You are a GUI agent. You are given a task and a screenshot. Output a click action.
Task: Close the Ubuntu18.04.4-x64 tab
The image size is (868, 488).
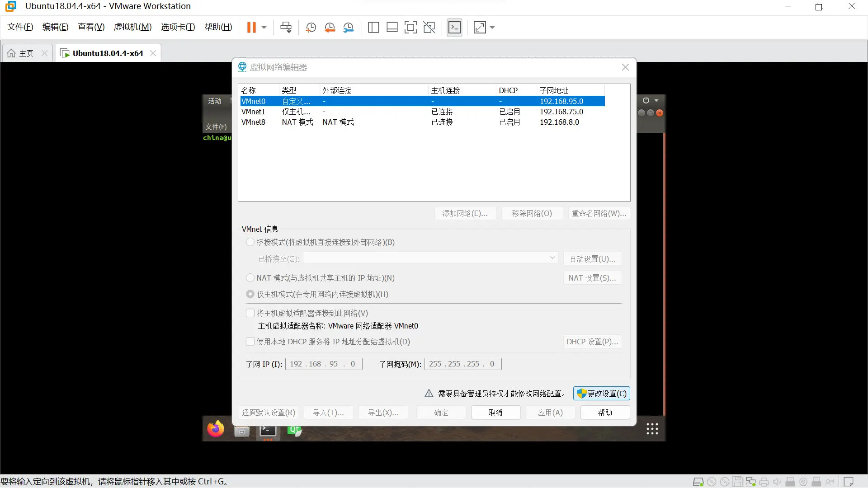pos(153,53)
